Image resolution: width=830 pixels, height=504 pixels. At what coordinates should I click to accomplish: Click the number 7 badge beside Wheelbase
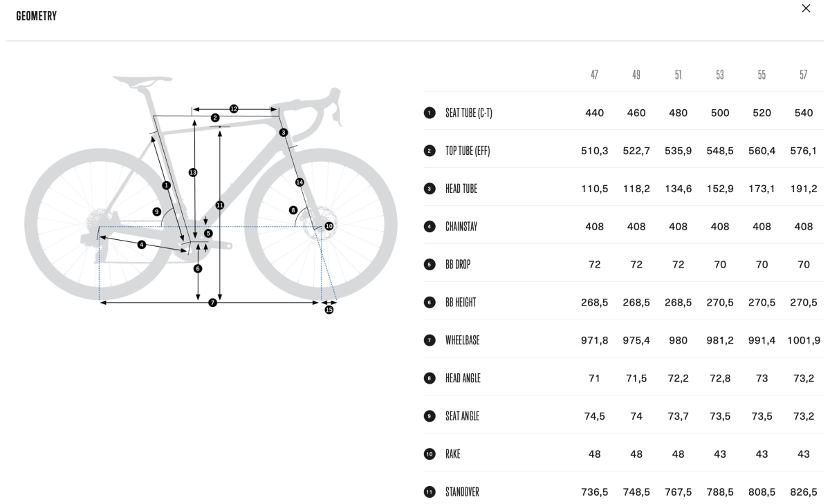[x=430, y=340]
